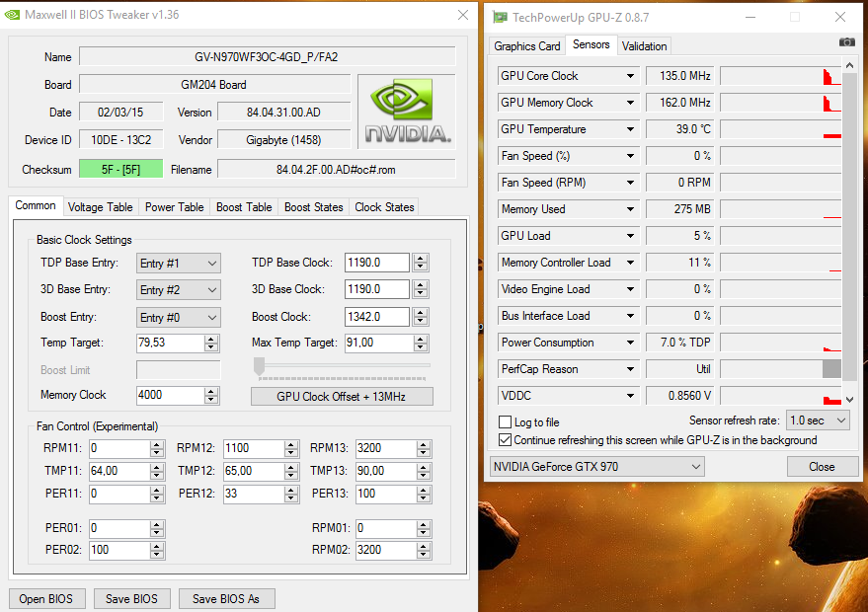Click the TDP Base Clock value field

[x=377, y=263]
